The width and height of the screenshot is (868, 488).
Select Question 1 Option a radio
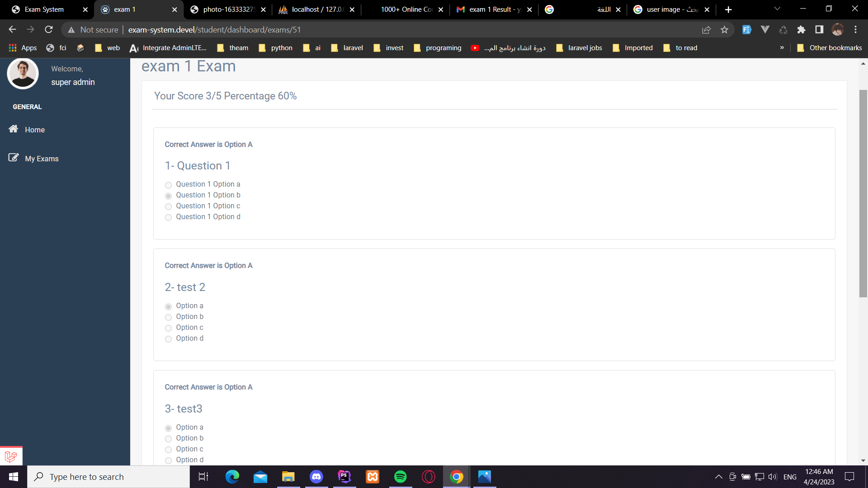coord(168,185)
